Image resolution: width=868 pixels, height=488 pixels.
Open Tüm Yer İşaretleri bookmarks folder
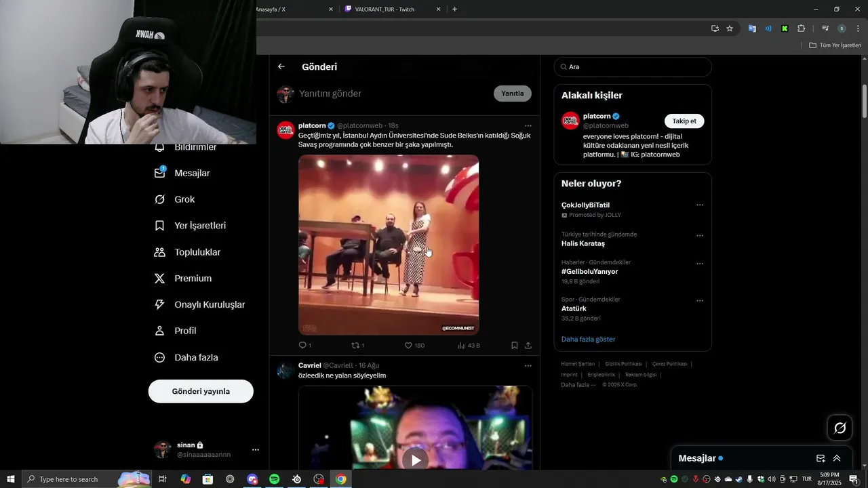pyautogui.click(x=835, y=45)
